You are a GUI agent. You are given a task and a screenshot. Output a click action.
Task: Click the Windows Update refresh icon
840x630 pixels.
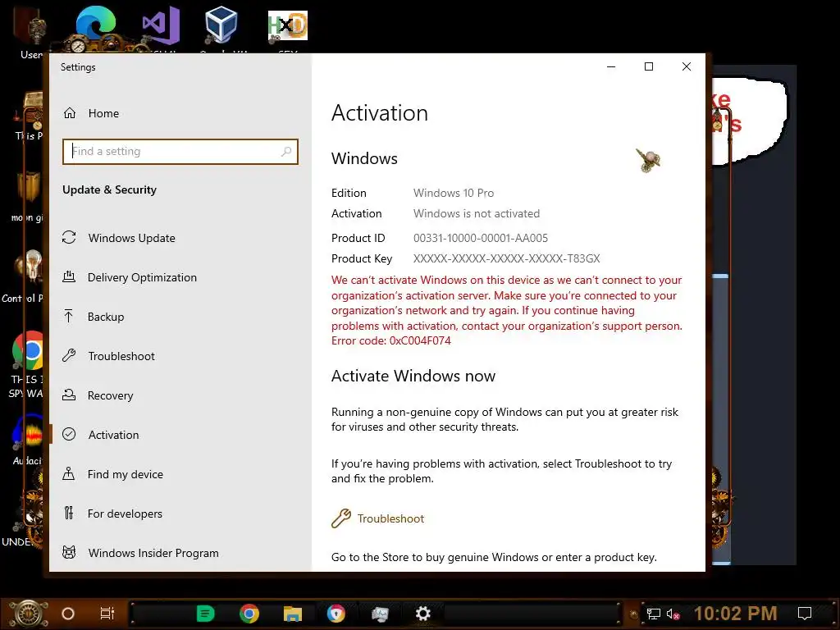click(69, 237)
